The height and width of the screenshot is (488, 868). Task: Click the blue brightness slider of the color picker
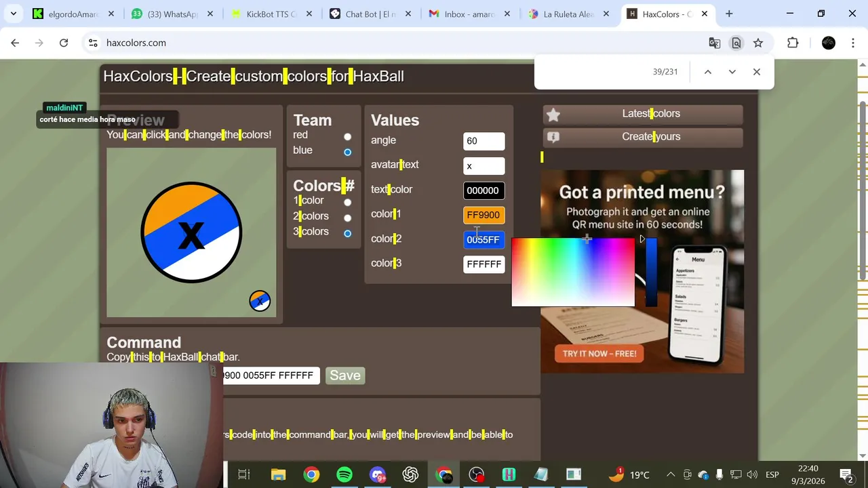click(651, 272)
